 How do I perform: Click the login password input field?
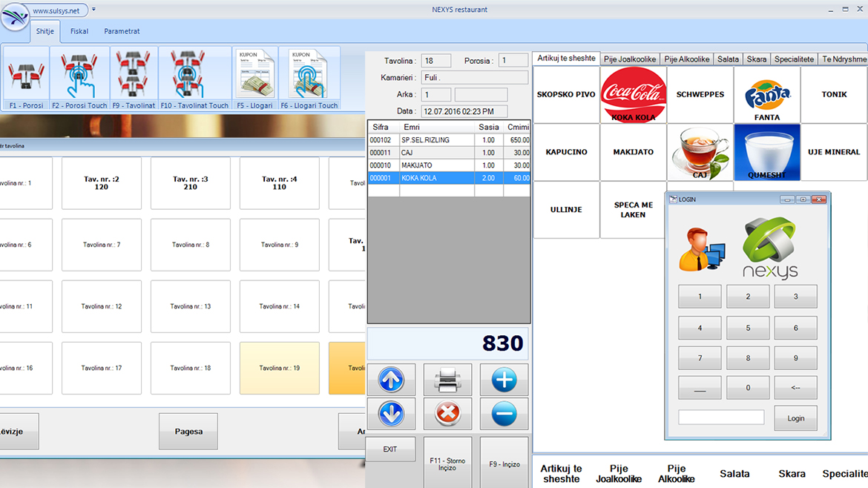721,418
